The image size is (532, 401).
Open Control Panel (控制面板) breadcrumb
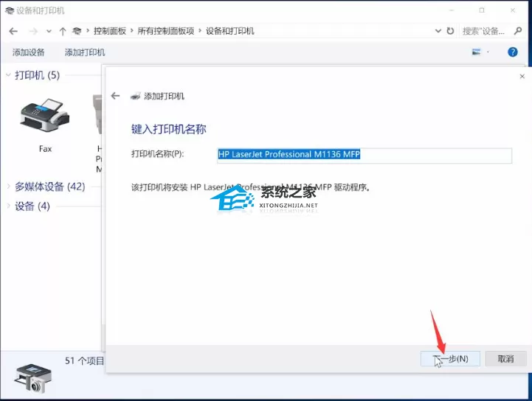(x=110, y=31)
